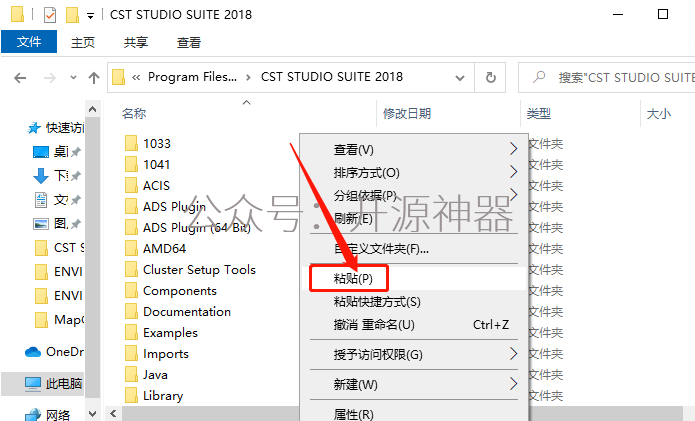Open the 文件 ribbon tab
This screenshot has width=695, height=421.
point(29,42)
